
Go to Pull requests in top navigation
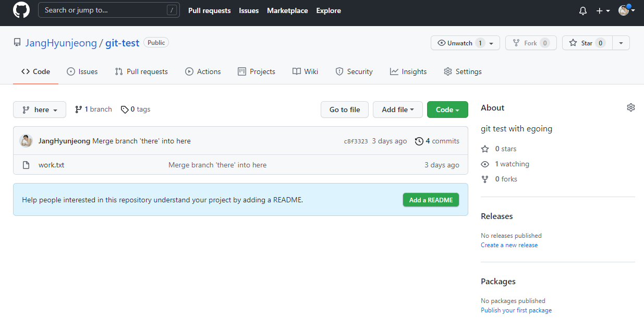[x=209, y=10]
